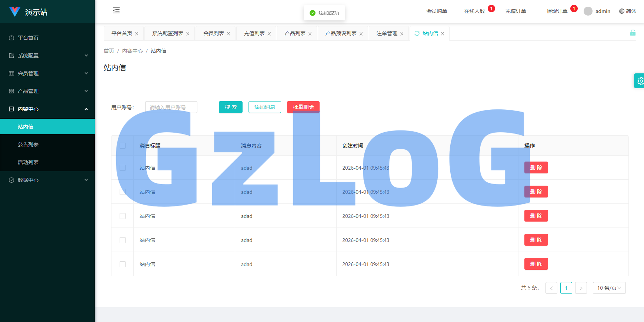Open 活动列表 in the sidebar

(47, 162)
